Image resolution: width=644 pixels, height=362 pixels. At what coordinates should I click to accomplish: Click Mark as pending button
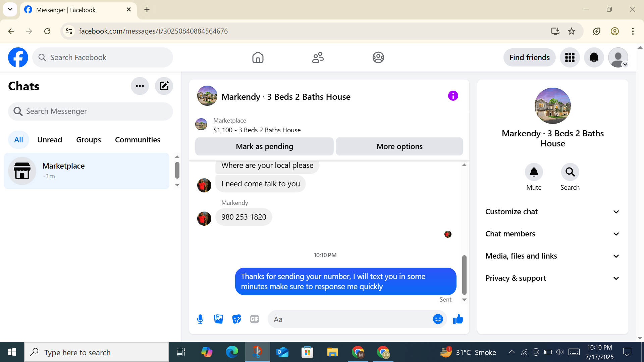264,146
